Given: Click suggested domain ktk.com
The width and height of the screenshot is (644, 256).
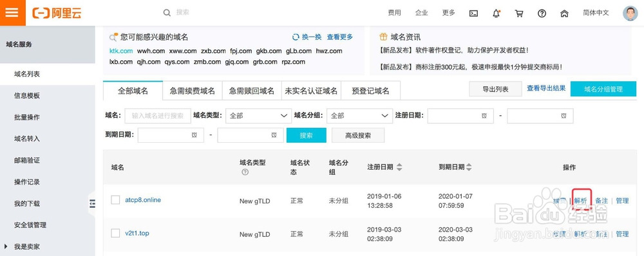Looking at the screenshot, I should click(x=121, y=51).
